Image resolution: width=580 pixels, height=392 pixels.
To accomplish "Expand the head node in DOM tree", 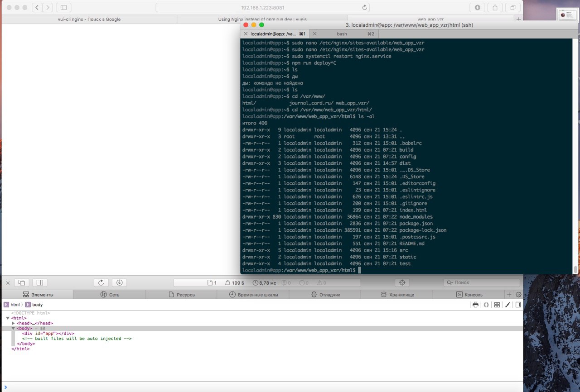I will pos(13,323).
